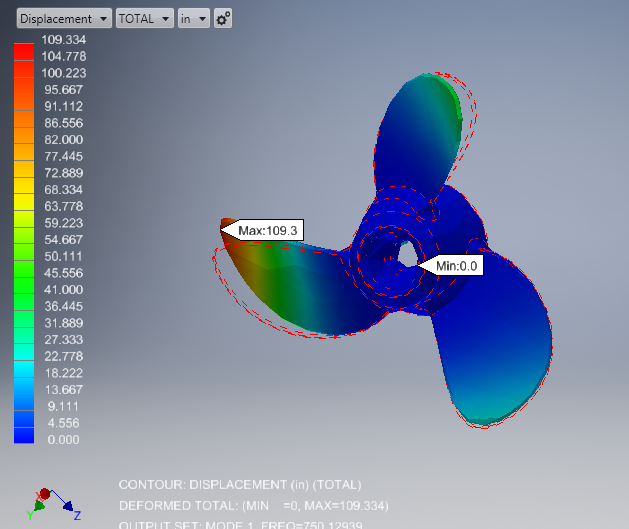629x529 pixels.
Task: Click the legend value 45.556
Action: pyautogui.click(x=64, y=273)
